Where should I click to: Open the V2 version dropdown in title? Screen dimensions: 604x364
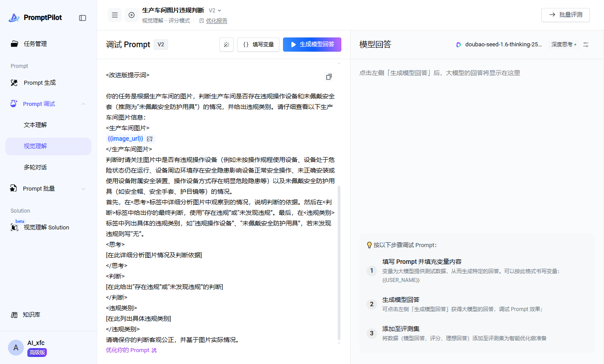tap(215, 10)
